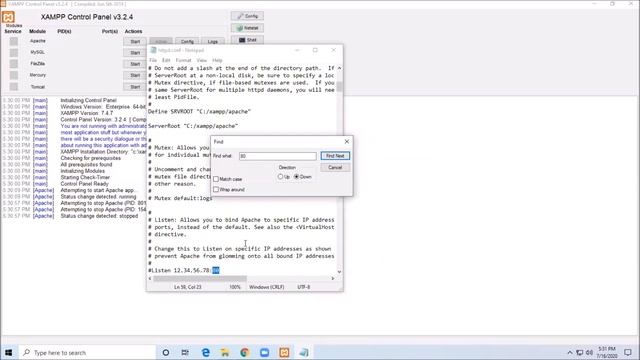This screenshot has height=360, width=640.
Task: Open Cortana circle icon on taskbar
Action: (x=166, y=352)
